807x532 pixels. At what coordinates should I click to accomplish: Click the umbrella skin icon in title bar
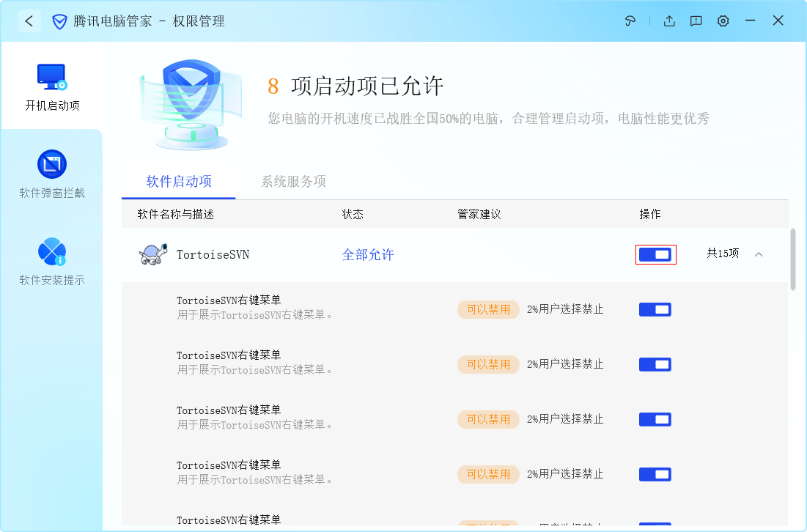630,21
